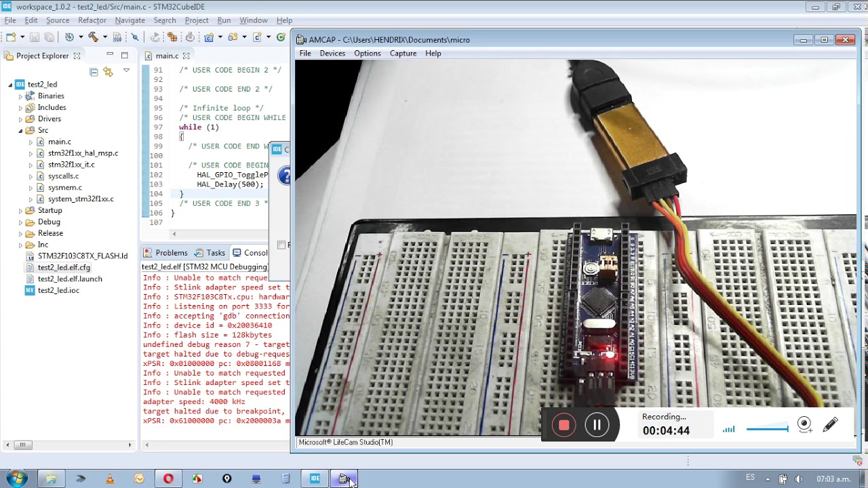Click the STM32CubeIDE taskbar button
Image resolution: width=868 pixels, height=488 pixels.
pyautogui.click(x=315, y=479)
